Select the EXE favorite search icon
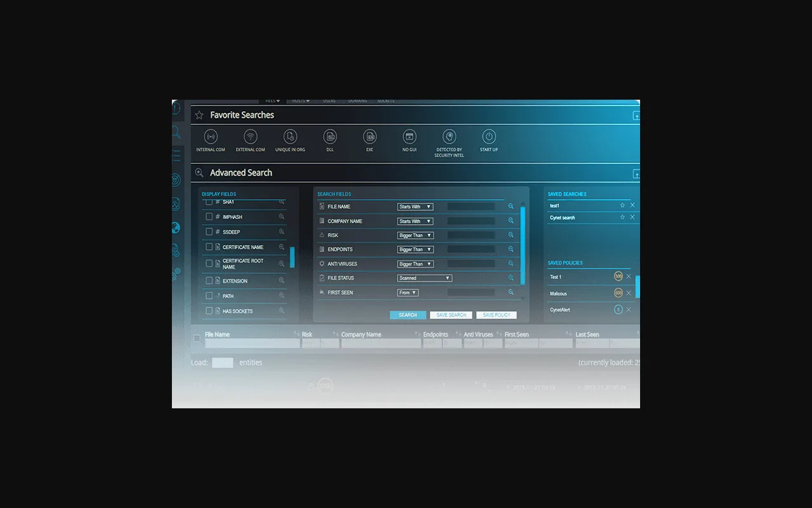The width and height of the screenshot is (812, 508). (370, 137)
